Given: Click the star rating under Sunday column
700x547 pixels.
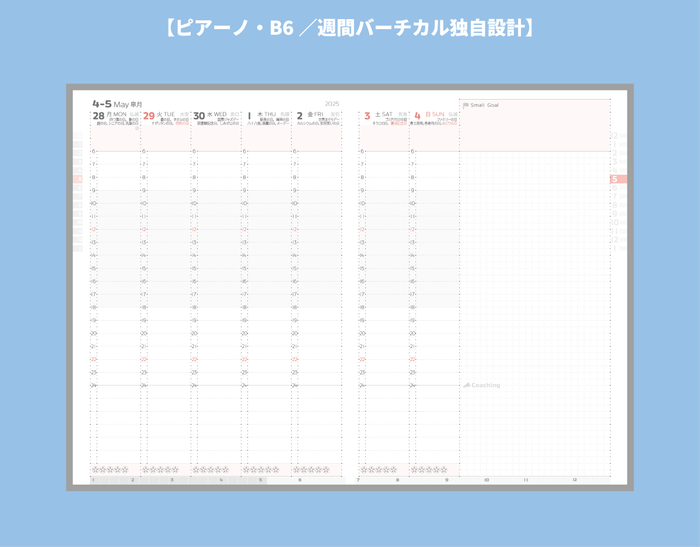Looking at the screenshot, I should click(429, 469).
